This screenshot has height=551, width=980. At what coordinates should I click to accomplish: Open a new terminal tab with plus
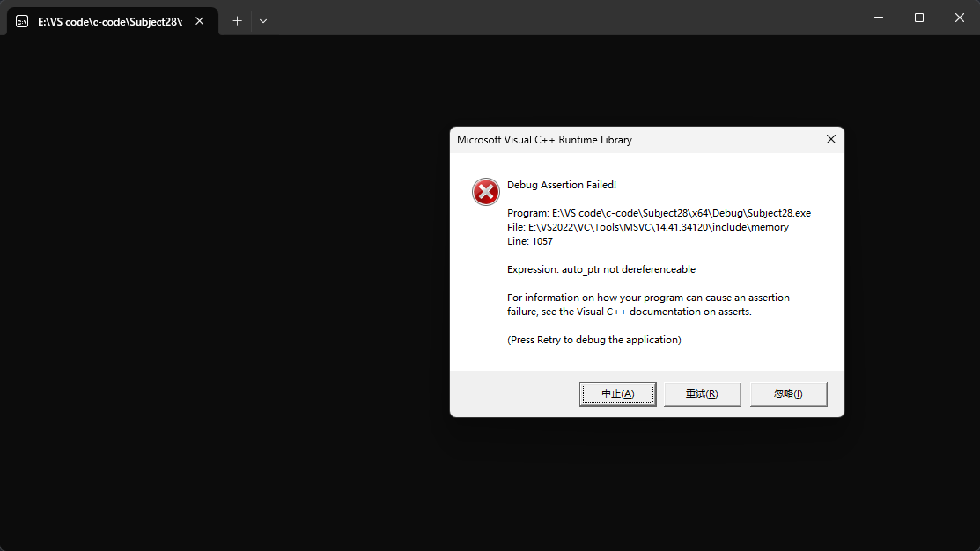pyautogui.click(x=237, y=20)
